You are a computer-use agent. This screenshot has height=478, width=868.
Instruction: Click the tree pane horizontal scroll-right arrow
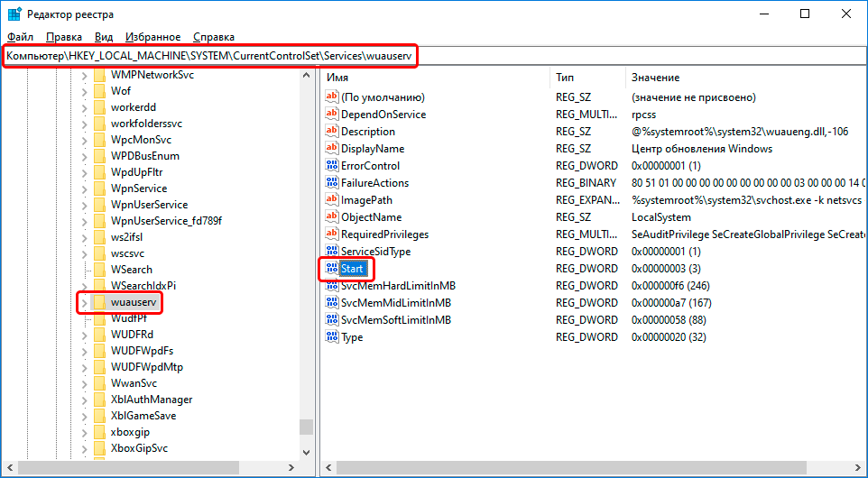291,468
